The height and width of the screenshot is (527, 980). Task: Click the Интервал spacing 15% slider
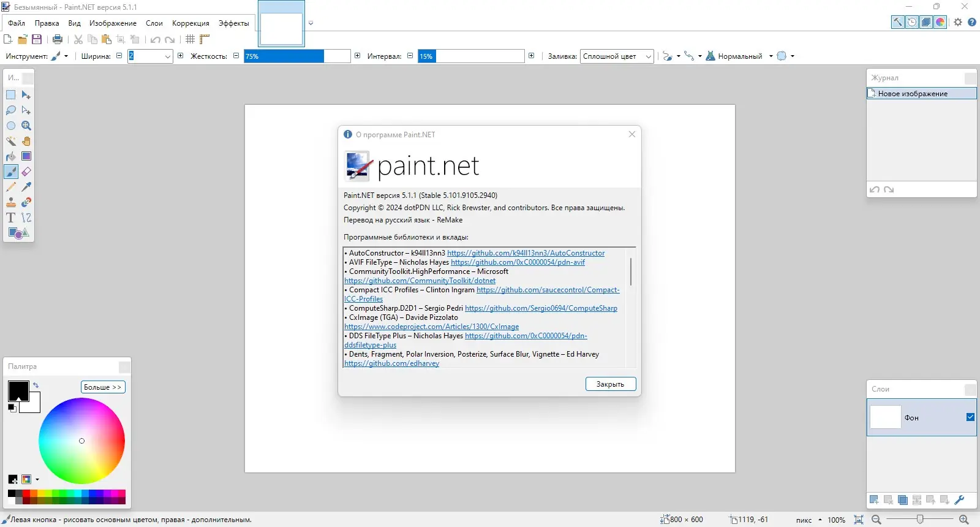471,56
